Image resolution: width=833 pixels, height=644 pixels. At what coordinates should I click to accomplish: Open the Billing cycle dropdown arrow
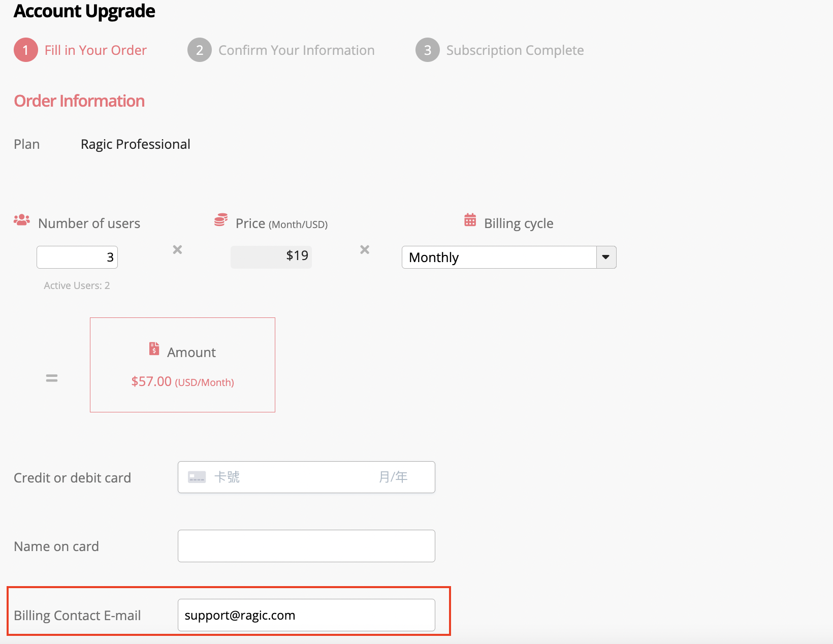[x=605, y=257]
